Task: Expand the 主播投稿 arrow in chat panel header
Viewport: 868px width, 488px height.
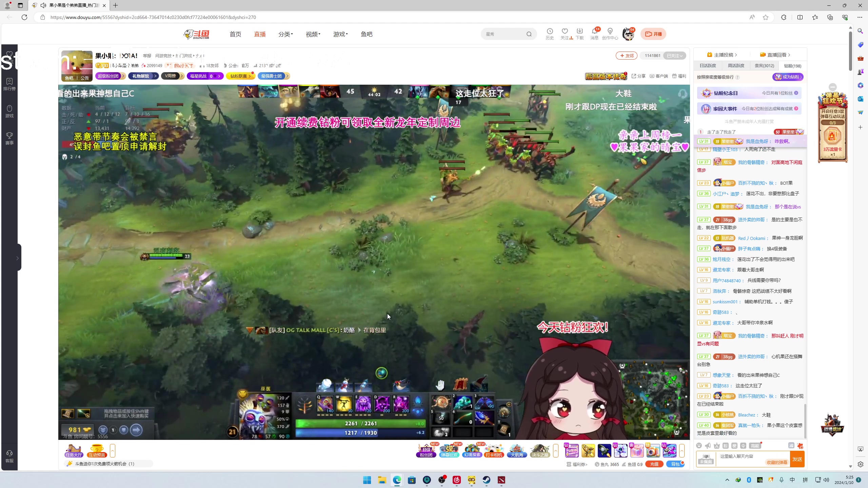Action: pos(736,55)
